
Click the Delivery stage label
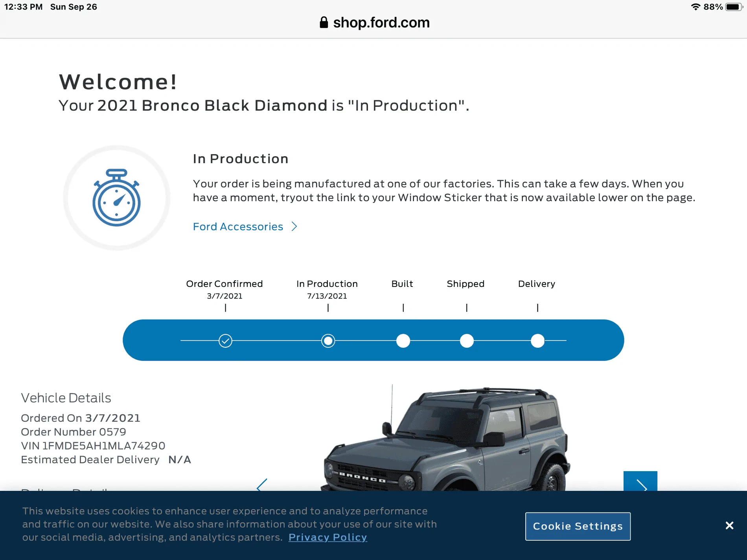(537, 284)
